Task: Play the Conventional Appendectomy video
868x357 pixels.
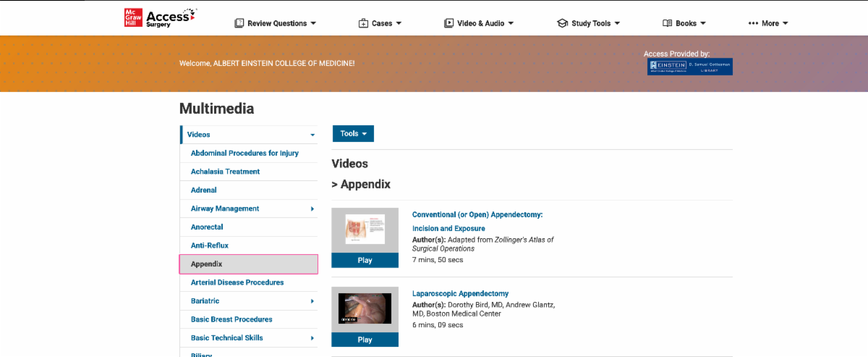Action: tap(365, 261)
